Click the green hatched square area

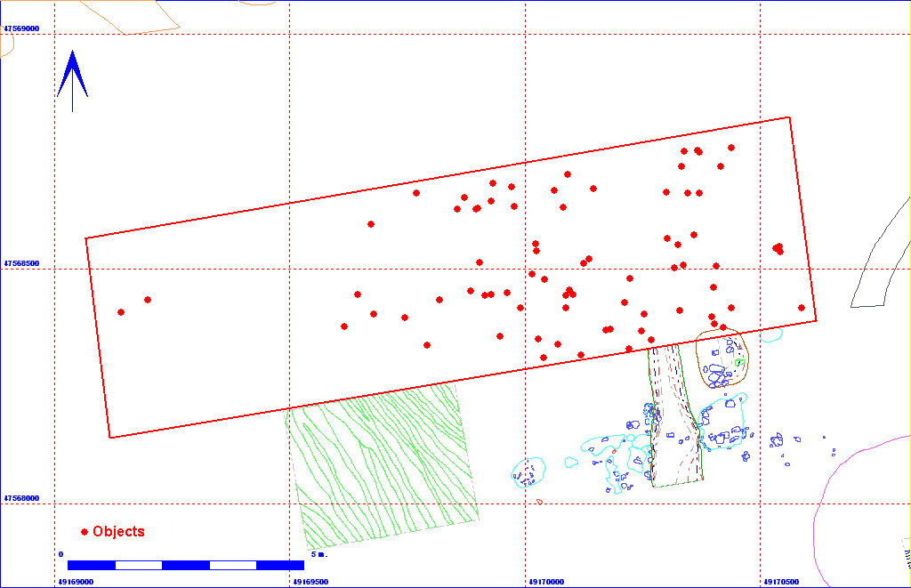382,465
